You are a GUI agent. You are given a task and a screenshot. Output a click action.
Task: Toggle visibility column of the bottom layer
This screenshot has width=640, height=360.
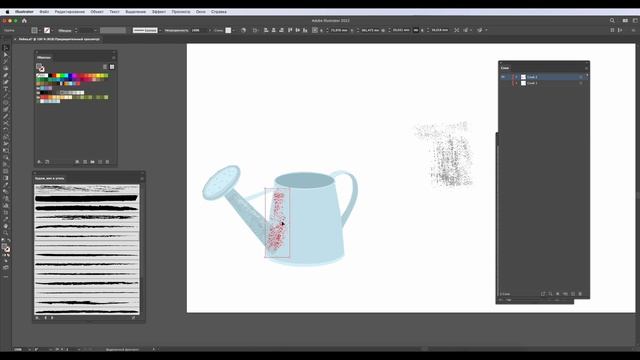pyautogui.click(x=503, y=83)
